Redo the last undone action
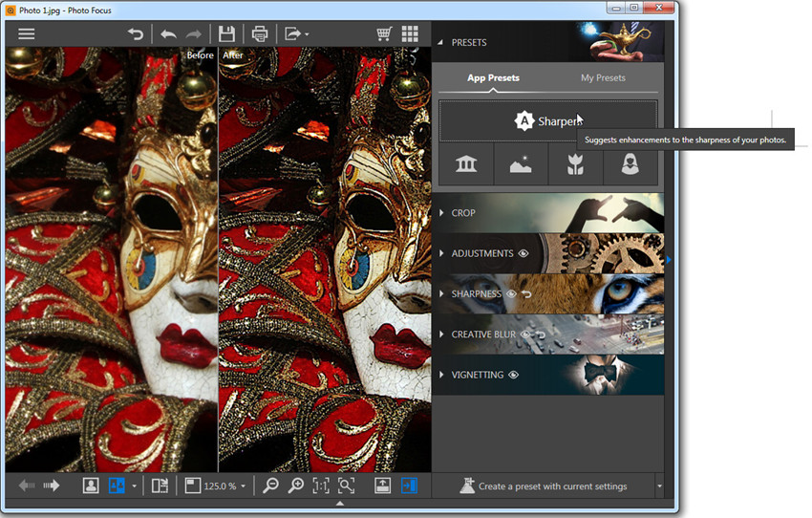 (194, 34)
